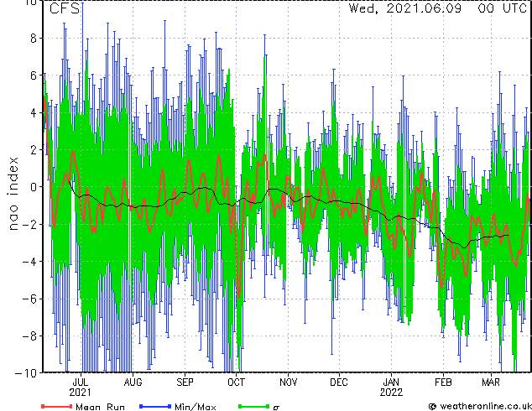The height and width of the screenshot is (411, 532).
Task: Click the 2021 year label under JUL
Action: click(x=80, y=393)
